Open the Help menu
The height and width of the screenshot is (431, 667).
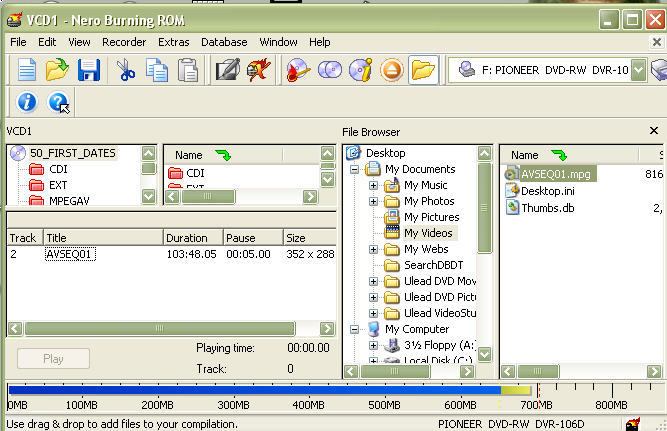[x=319, y=42]
